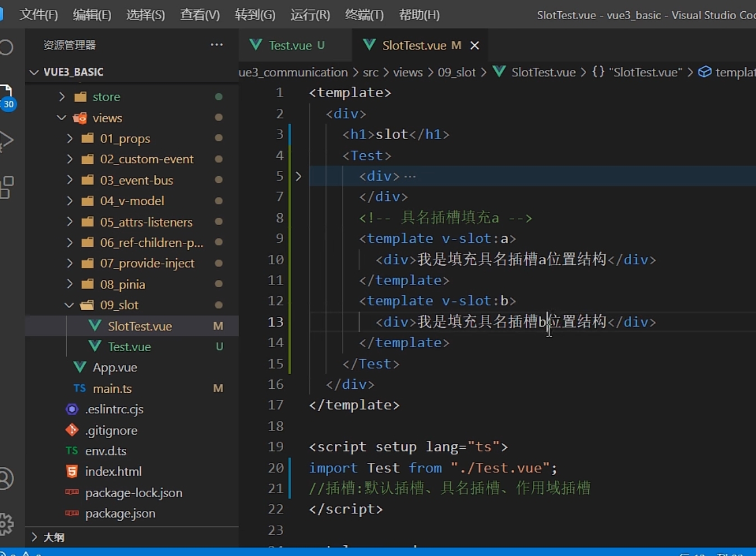Click the views folder icon
Image resolution: width=756 pixels, height=556 pixels.
coord(80,118)
